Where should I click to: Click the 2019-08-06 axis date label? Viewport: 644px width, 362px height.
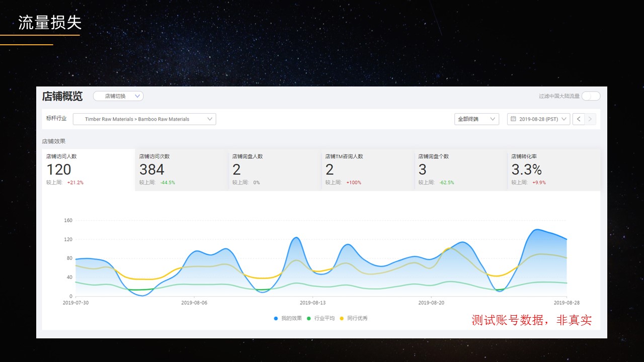(194, 303)
